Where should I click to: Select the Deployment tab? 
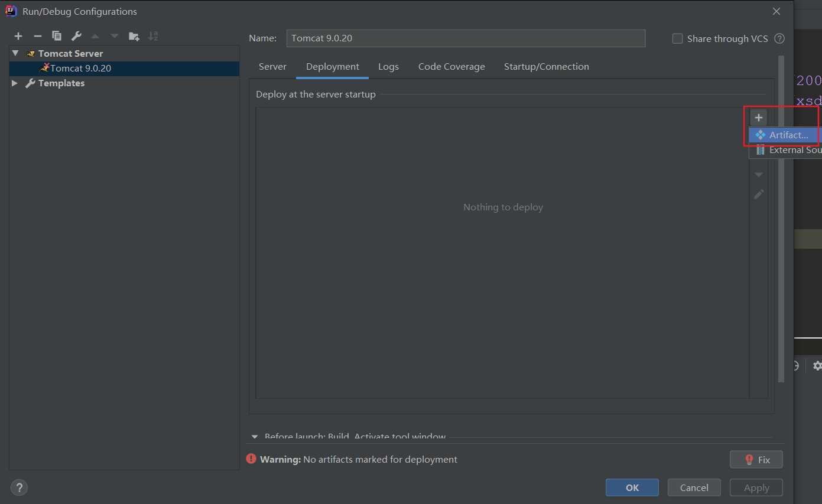click(333, 67)
